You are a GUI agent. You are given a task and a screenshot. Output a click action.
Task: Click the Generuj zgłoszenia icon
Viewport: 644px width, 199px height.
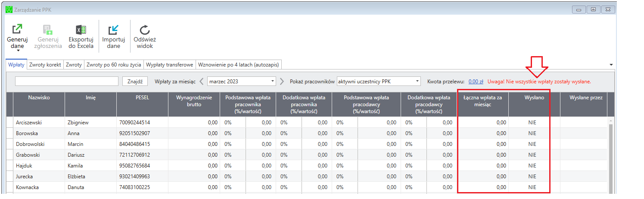(48, 29)
